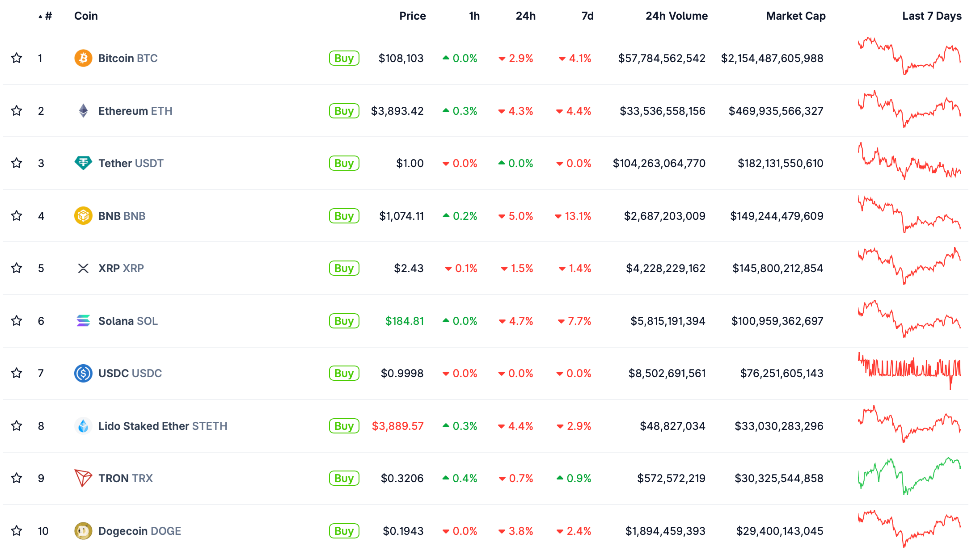Click the Tether USDT logo icon
This screenshot has width=980, height=555.
click(x=83, y=163)
